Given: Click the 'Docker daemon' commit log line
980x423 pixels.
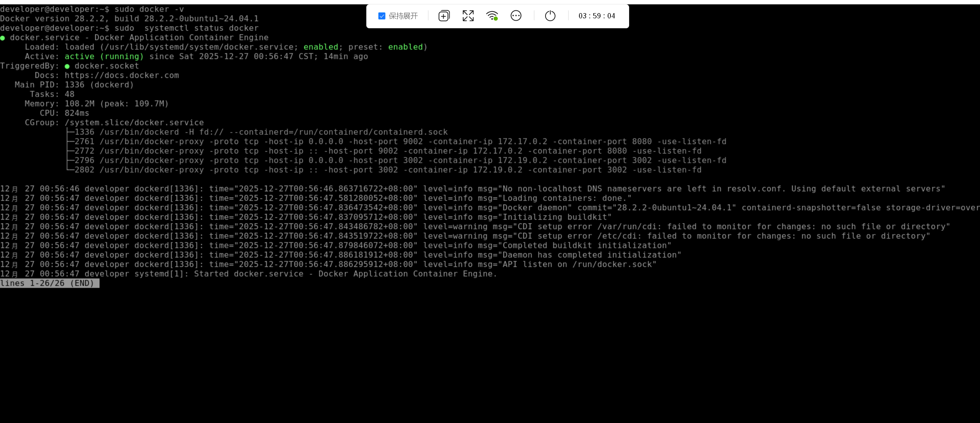Looking at the screenshot, I should [x=490, y=208].
